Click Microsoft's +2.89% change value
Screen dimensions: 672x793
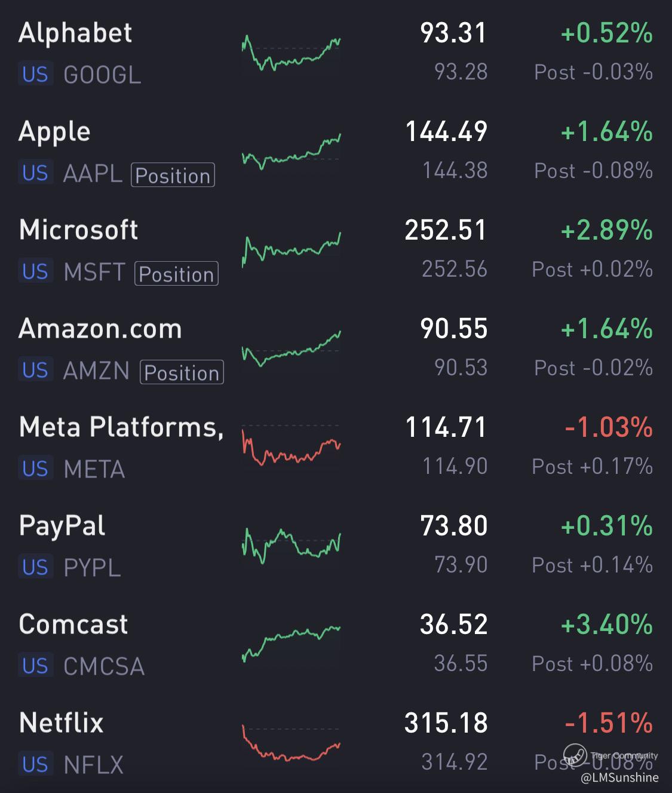pyautogui.click(x=606, y=230)
